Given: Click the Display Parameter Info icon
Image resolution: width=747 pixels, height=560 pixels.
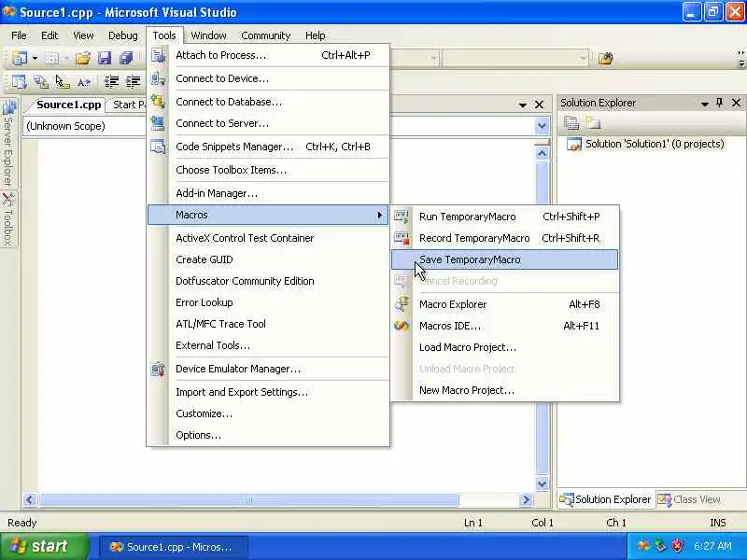Looking at the screenshot, I should tap(41, 82).
